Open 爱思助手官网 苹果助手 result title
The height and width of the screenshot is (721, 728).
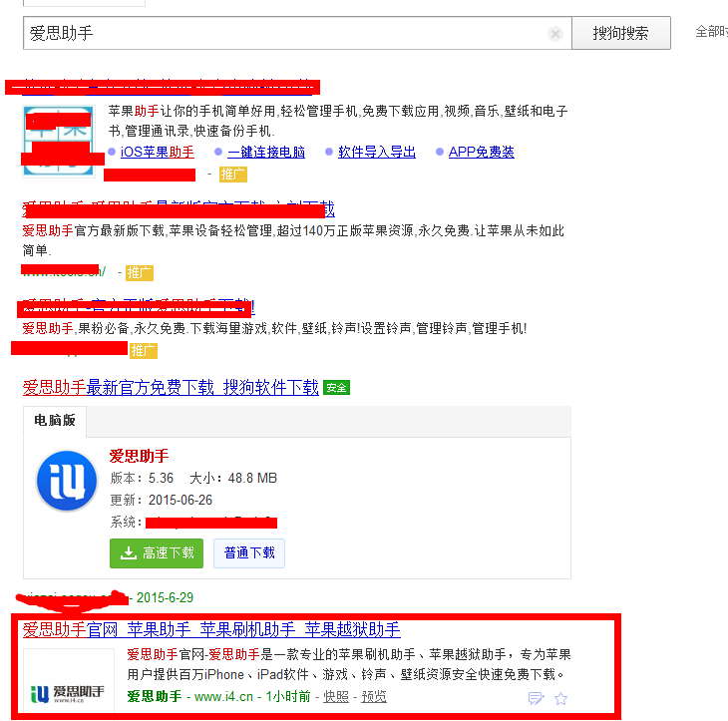[211, 629]
